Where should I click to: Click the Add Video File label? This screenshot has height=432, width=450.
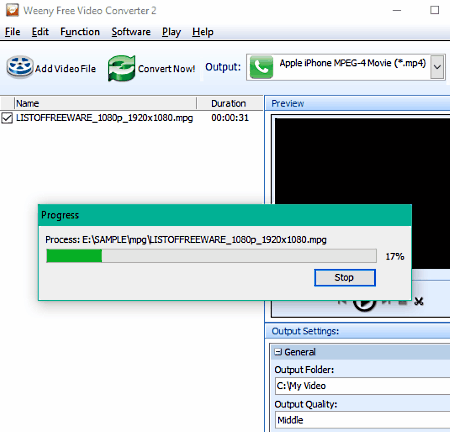pyautogui.click(x=65, y=69)
